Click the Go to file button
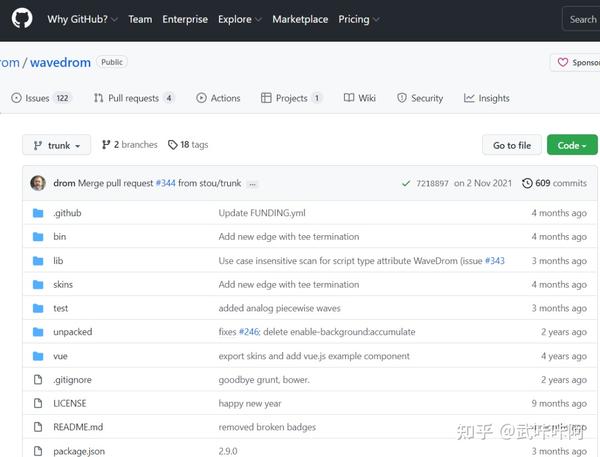The width and height of the screenshot is (600, 457). click(x=512, y=145)
